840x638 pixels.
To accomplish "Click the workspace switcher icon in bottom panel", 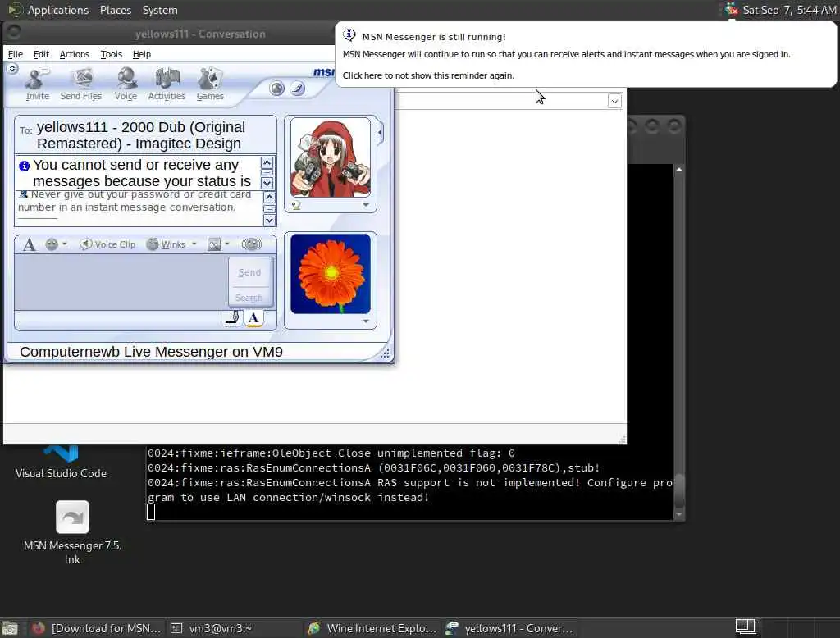I will point(745,627).
